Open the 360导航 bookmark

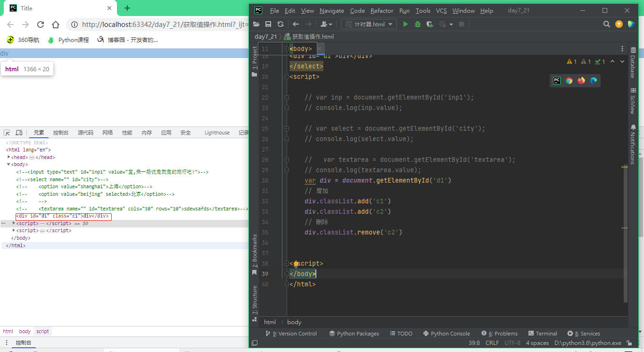(x=23, y=40)
